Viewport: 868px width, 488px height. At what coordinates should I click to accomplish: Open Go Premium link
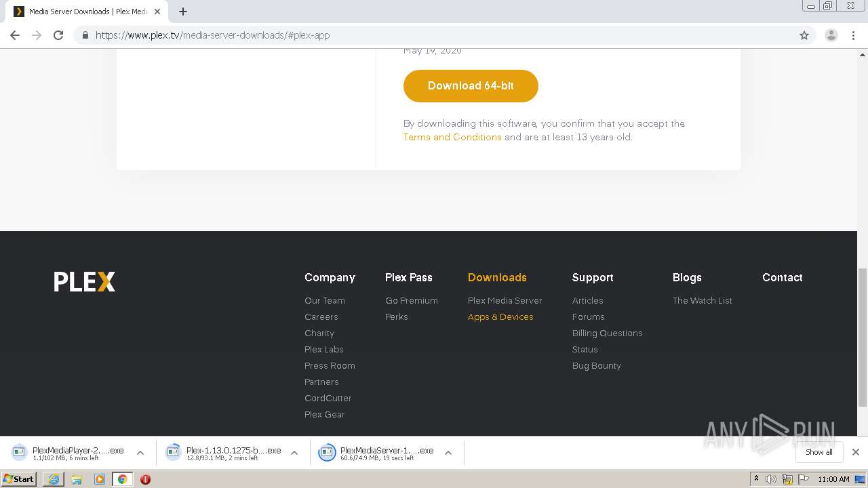412,300
